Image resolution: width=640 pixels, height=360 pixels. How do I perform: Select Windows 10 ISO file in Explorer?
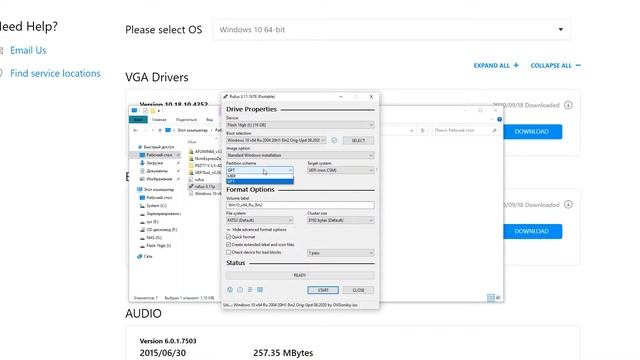point(205,193)
